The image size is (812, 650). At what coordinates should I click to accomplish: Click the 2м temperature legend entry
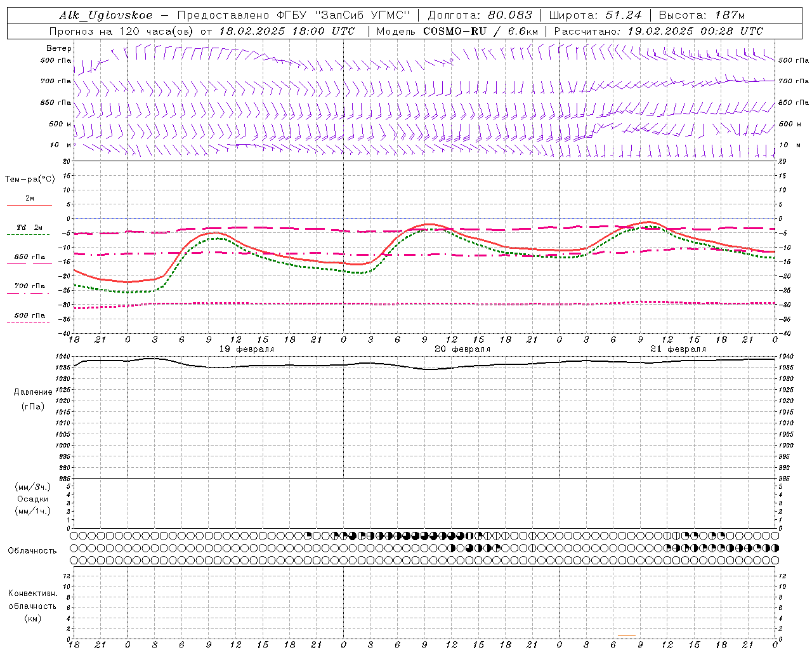point(30,199)
